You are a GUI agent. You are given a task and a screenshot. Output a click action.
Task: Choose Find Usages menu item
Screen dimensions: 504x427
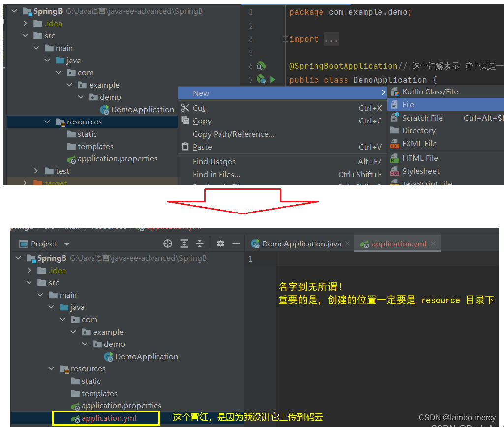[282, 162]
